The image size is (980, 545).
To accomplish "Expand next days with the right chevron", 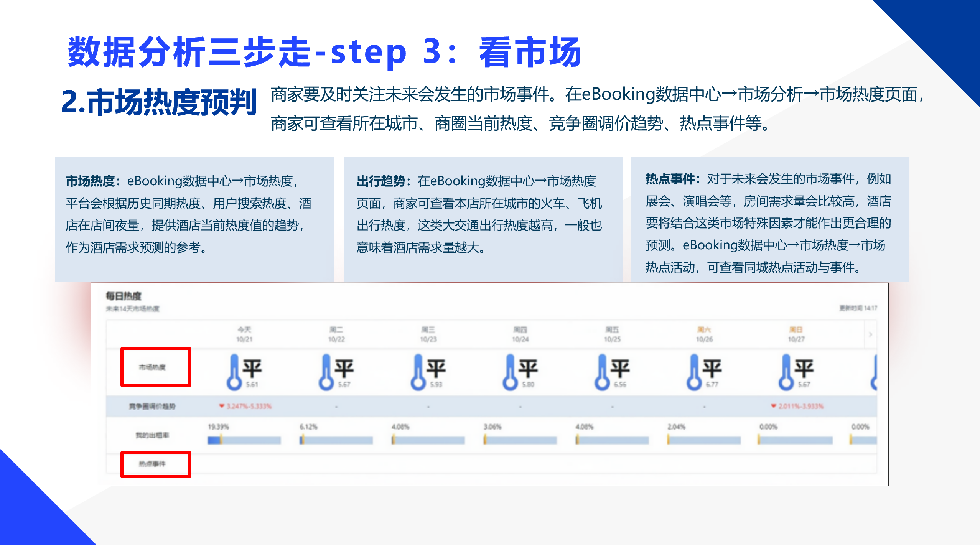I will [870, 334].
